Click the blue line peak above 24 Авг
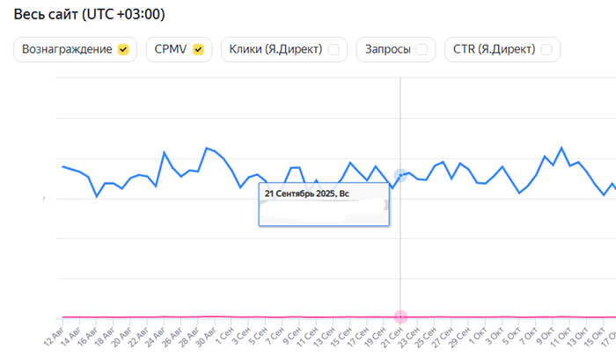 [165, 152]
